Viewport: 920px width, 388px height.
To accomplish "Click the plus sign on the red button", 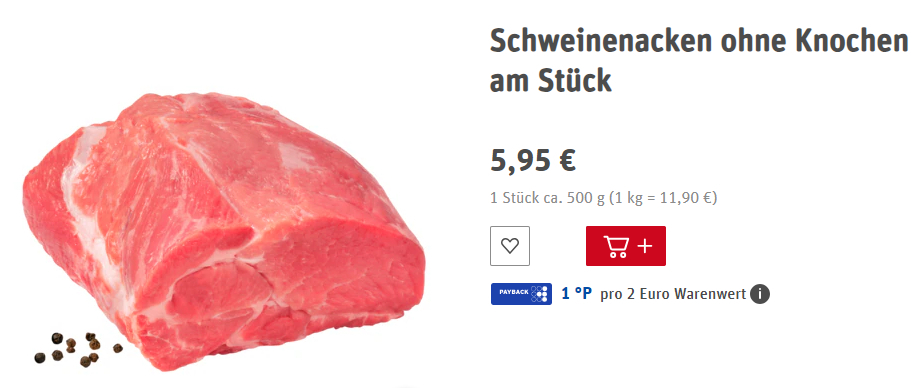I will [644, 246].
